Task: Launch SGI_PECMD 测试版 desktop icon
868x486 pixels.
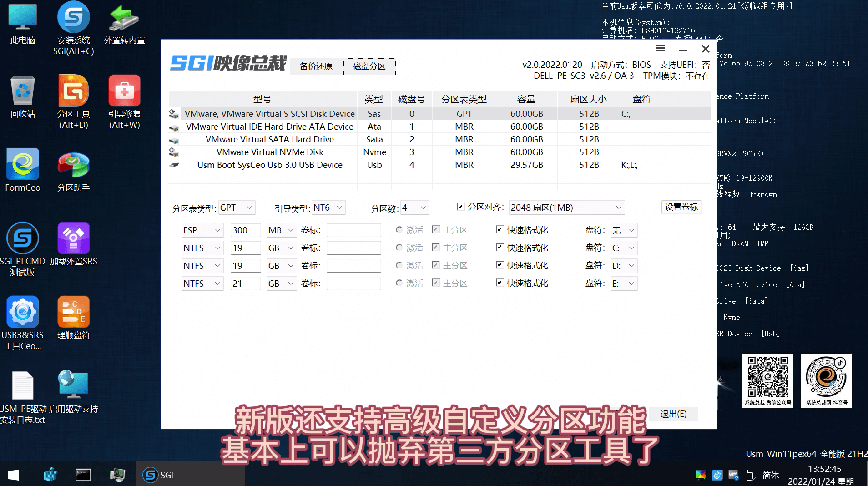Action: (23, 249)
